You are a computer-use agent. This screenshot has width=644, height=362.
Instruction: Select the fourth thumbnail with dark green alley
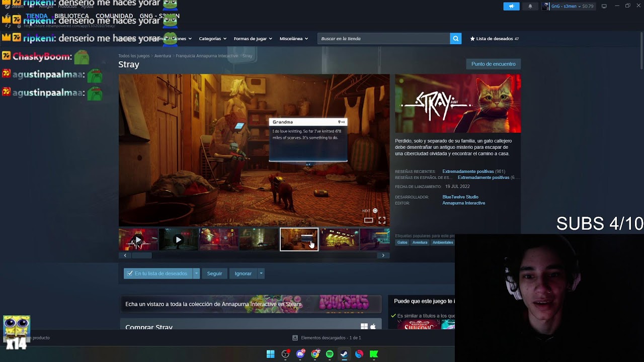tap(259, 240)
